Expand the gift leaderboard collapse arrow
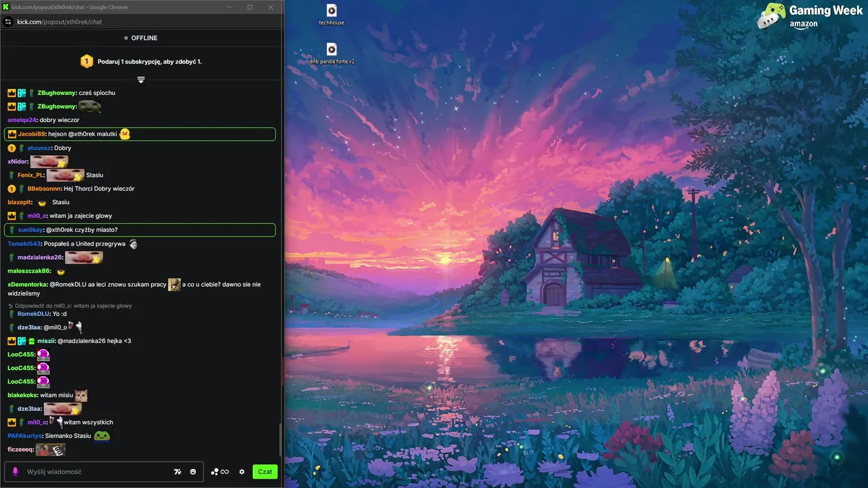Image resolution: width=868 pixels, height=488 pixels. click(x=141, y=80)
